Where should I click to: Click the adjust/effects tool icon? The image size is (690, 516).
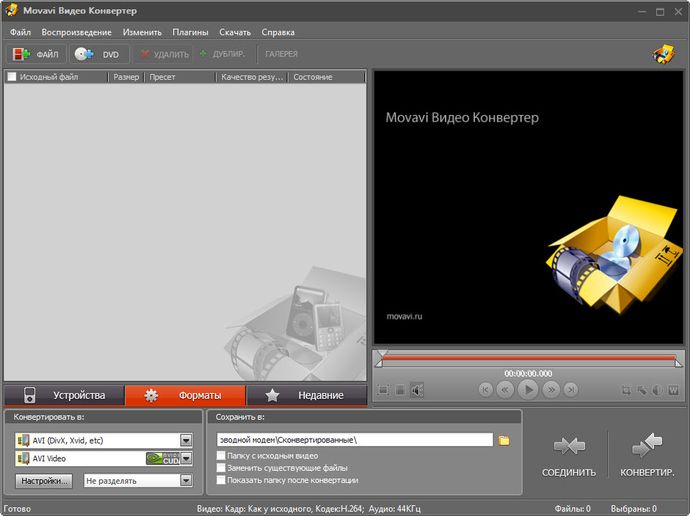point(642,390)
